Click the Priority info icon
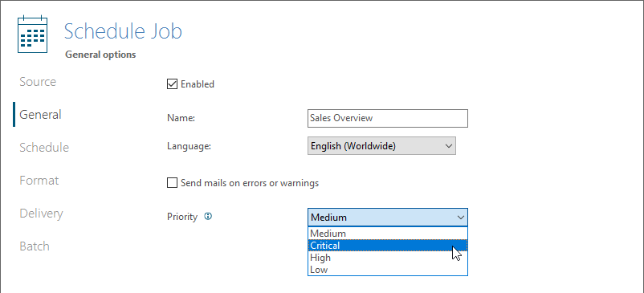Screen dimensions: 644x293 coord(208,216)
